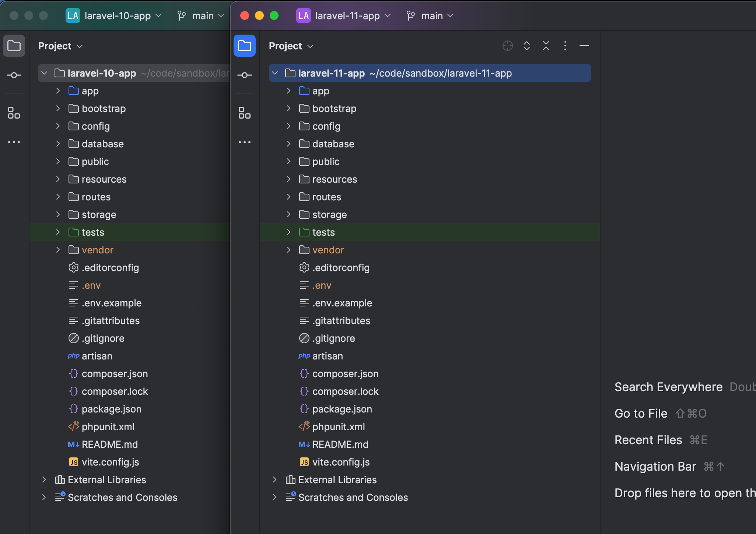Open Commit tool window in laravel-11-app
Screen dimensions: 756x534
click(x=245, y=75)
